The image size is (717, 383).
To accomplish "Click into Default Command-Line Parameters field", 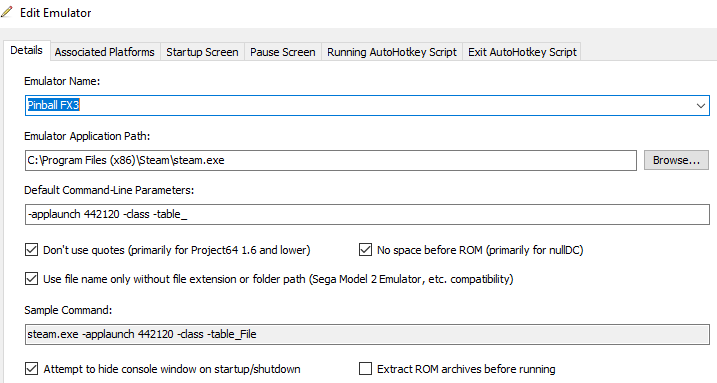I will 367,214.
